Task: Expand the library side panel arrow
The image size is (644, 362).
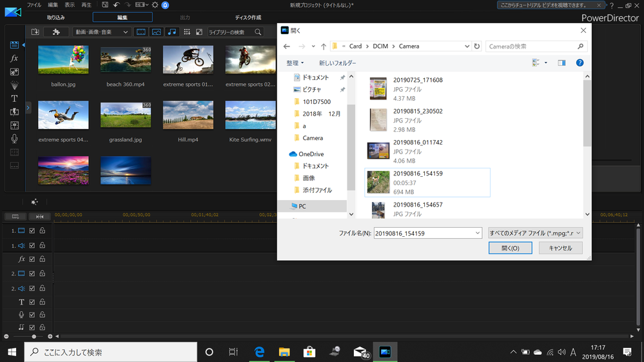Action: click(28, 108)
